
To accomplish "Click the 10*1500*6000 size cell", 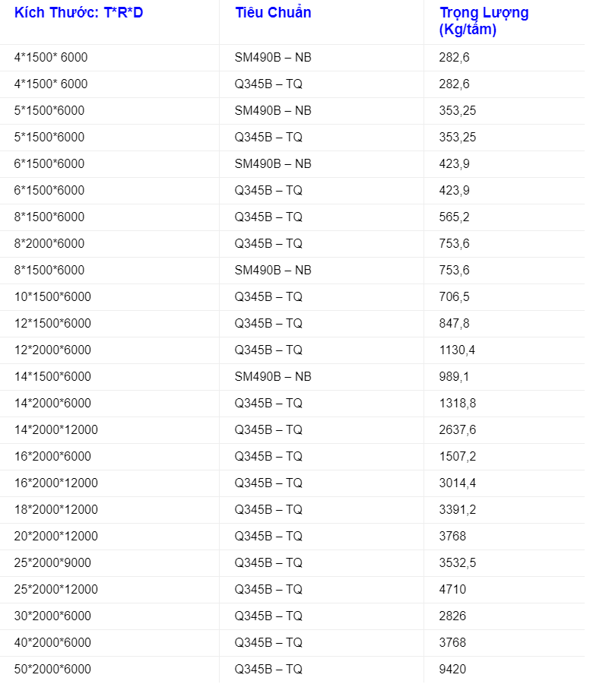I will 52,297.
